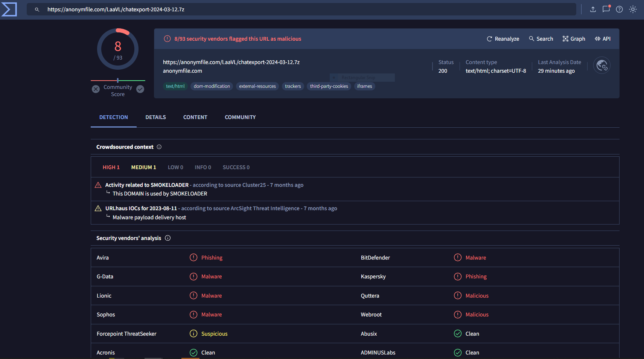Click the Crowdsourced context info icon

pos(159,147)
